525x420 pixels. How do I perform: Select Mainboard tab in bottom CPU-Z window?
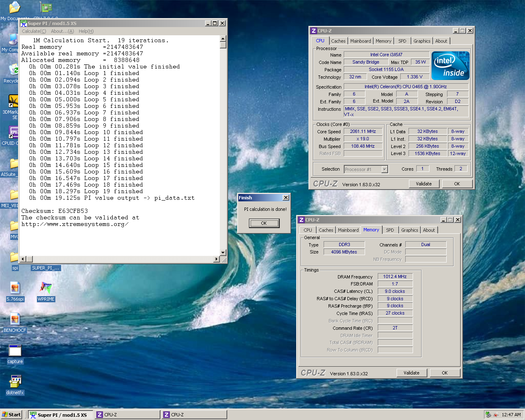(348, 230)
